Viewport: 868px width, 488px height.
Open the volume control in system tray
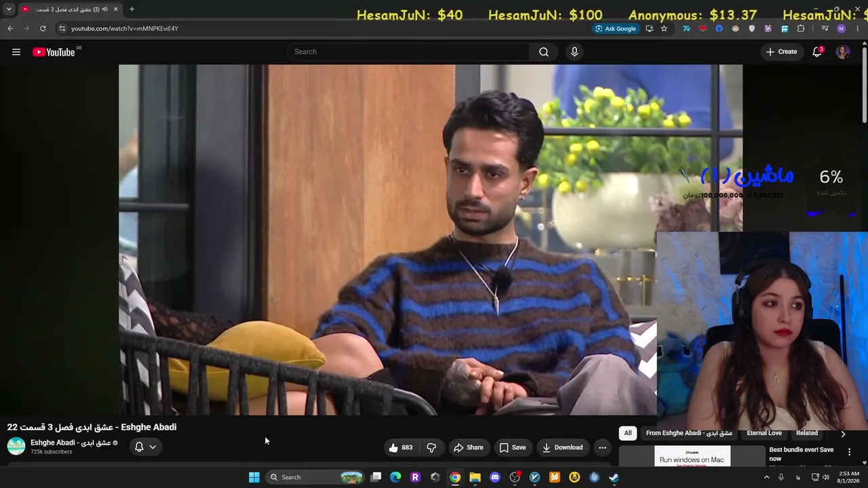(825, 477)
